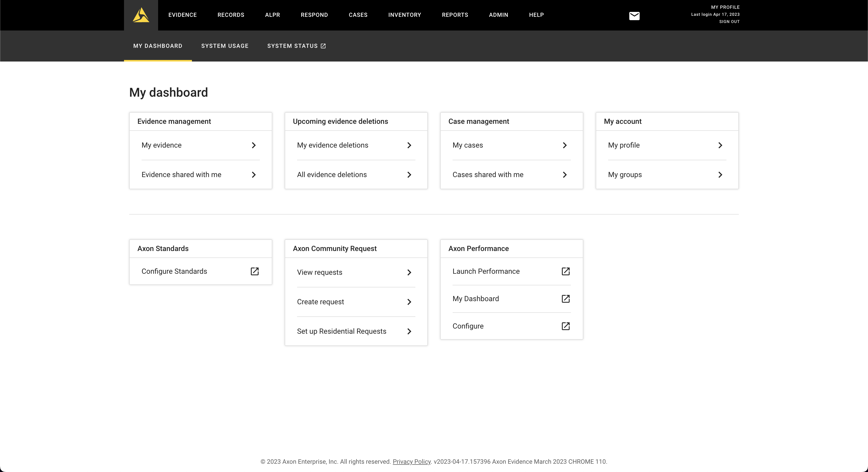Screen dimensions: 868x472
Task: Go to the Admin menu
Action: coord(498,15)
